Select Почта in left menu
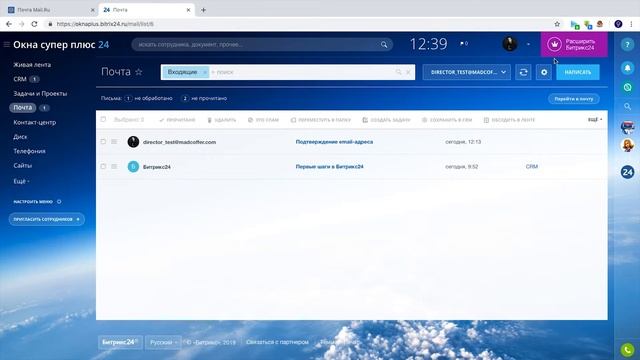The image size is (640, 360). click(22, 108)
